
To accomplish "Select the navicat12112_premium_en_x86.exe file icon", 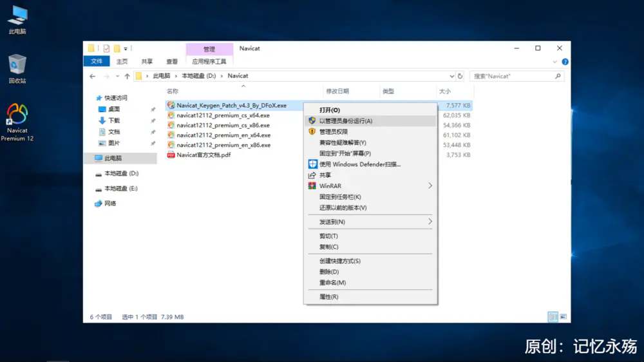I will click(x=171, y=145).
